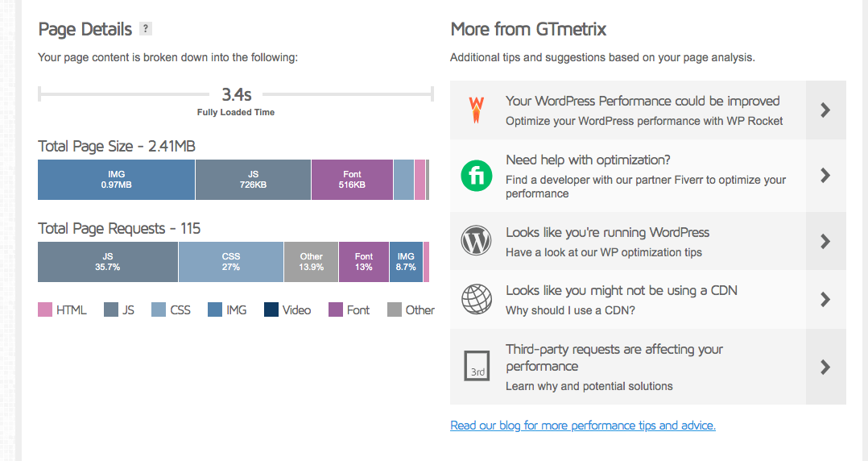This screenshot has height=461, width=868.
Task: Open the blog performance tips link
Action: click(583, 426)
